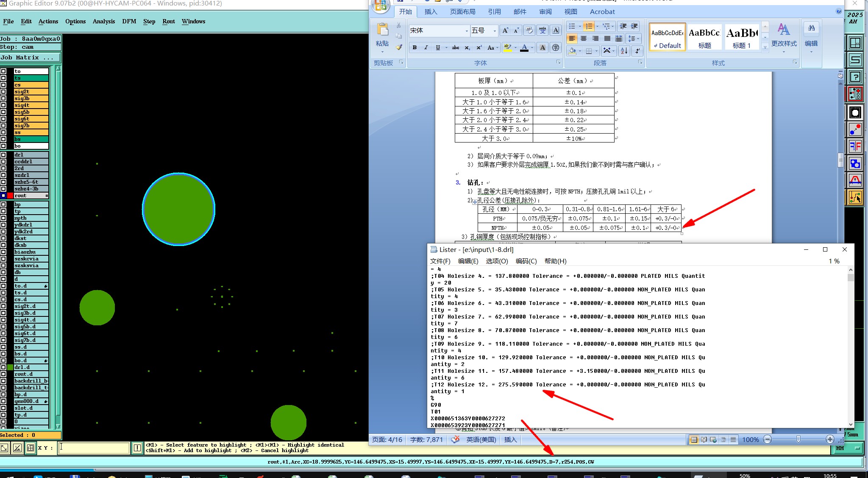868x478 pixels.
Task: Switch to the 页面布局 ribbon tab
Action: pyautogui.click(x=462, y=12)
